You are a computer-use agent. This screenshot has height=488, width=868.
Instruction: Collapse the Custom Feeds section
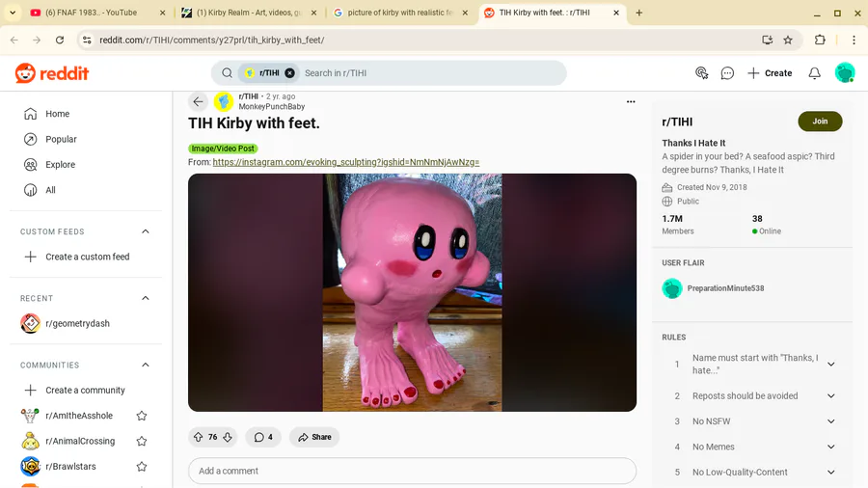(145, 231)
